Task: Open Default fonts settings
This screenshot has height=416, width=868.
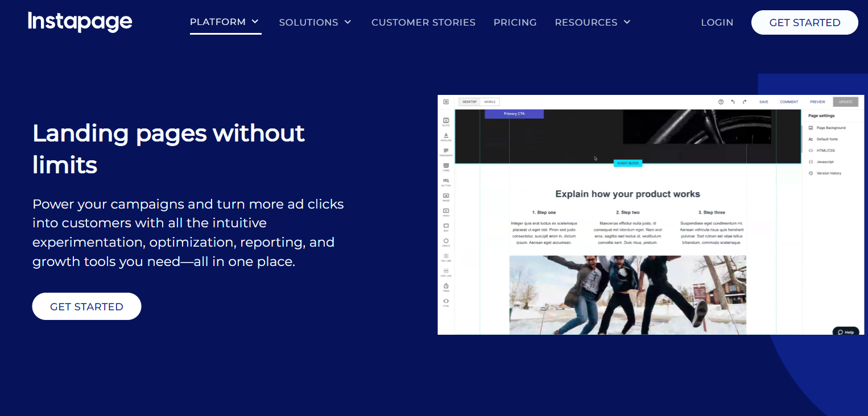Action: 824,139
